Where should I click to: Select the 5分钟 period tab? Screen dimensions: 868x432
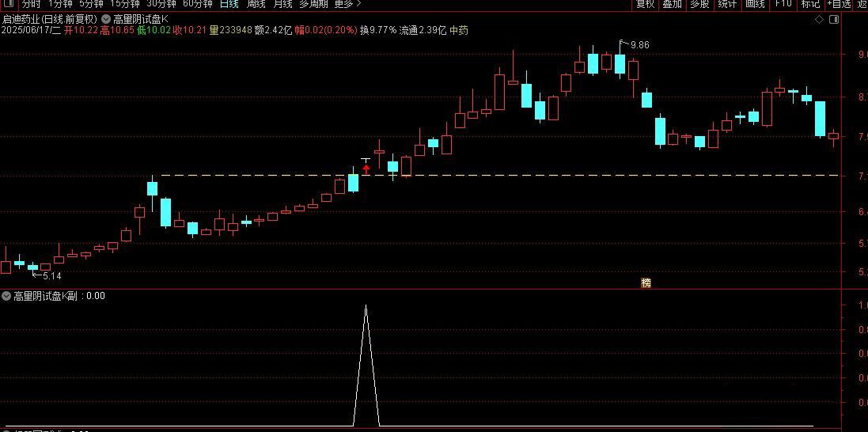[x=91, y=4]
